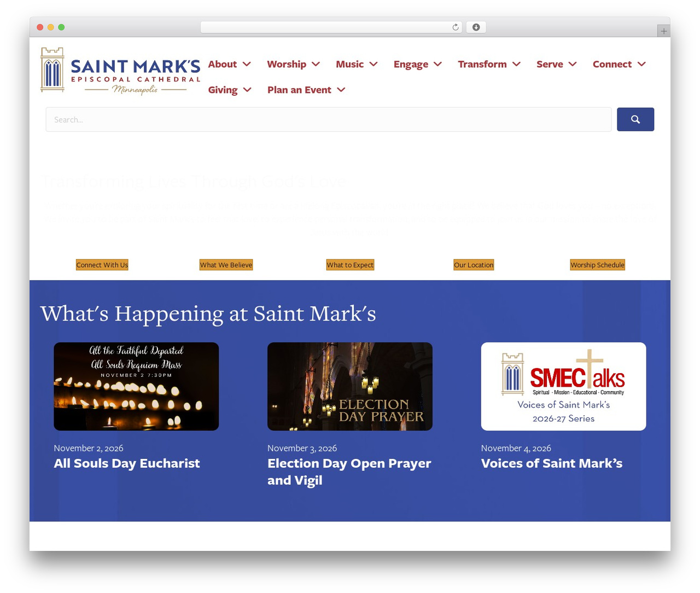Expand the About menu chevron
This screenshot has height=593, width=700.
point(247,64)
